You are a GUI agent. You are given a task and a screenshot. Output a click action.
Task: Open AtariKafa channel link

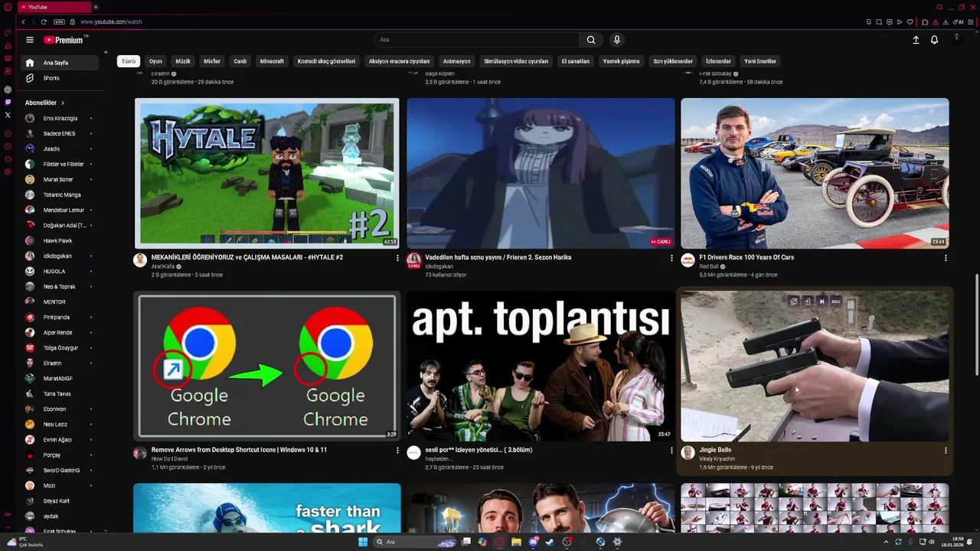[x=163, y=266]
